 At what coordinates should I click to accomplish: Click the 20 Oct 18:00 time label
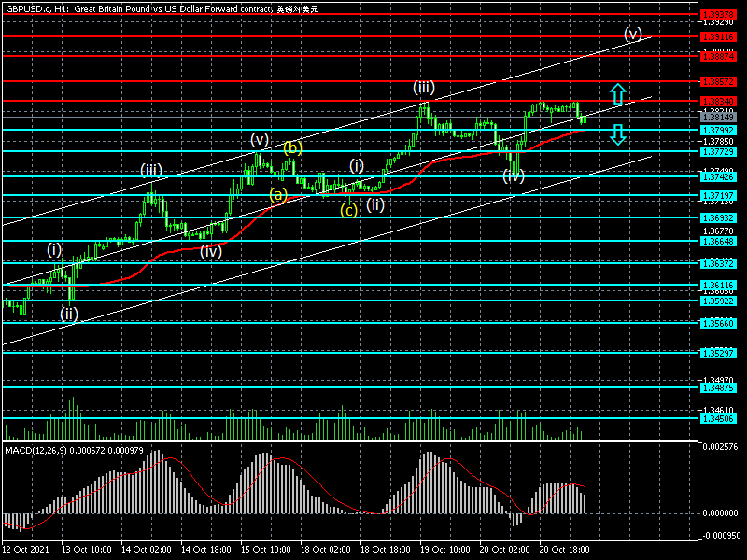(565, 549)
